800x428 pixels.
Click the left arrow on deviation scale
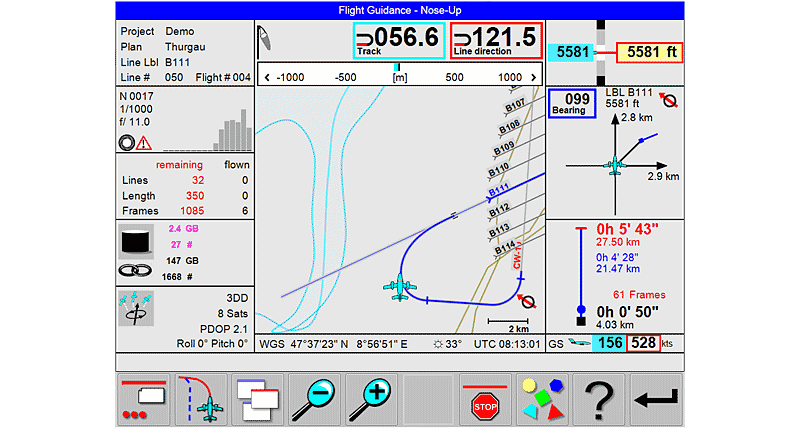tap(266, 77)
